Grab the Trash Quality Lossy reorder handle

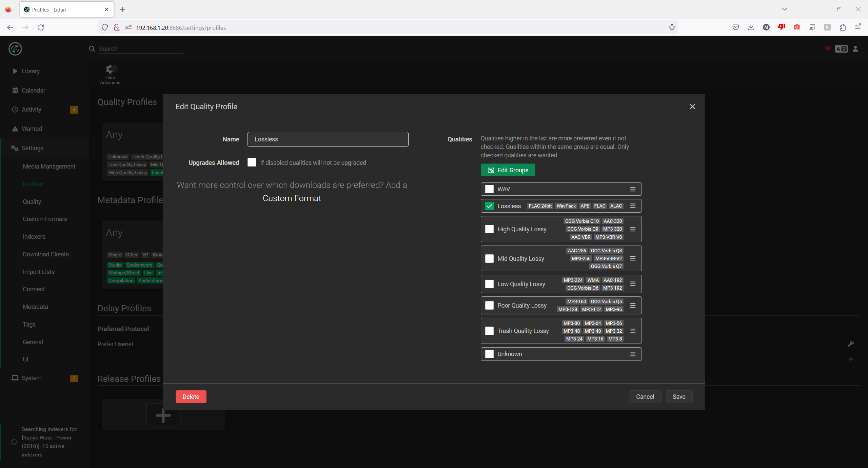pyautogui.click(x=633, y=331)
